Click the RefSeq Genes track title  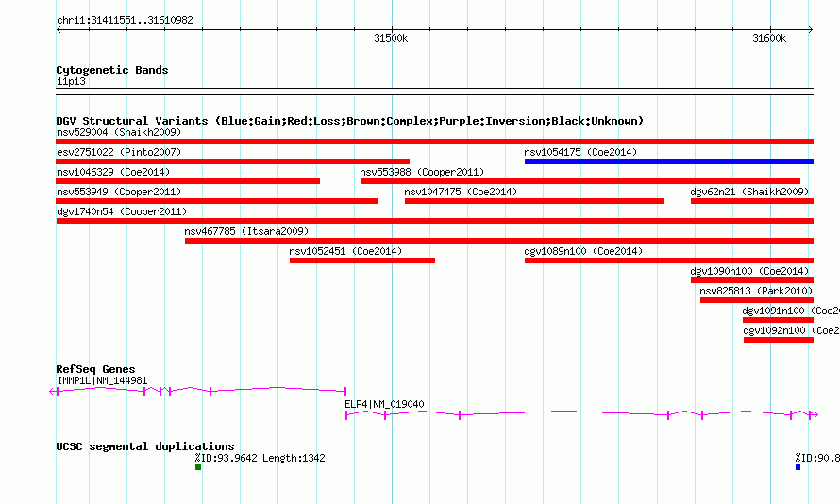click(x=95, y=369)
